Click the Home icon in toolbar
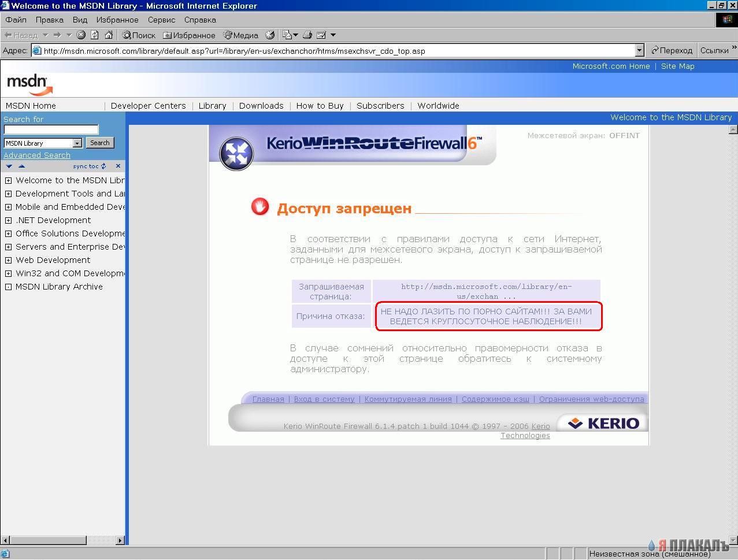Image resolution: width=738 pixels, height=560 pixels. tap(109, 35)
